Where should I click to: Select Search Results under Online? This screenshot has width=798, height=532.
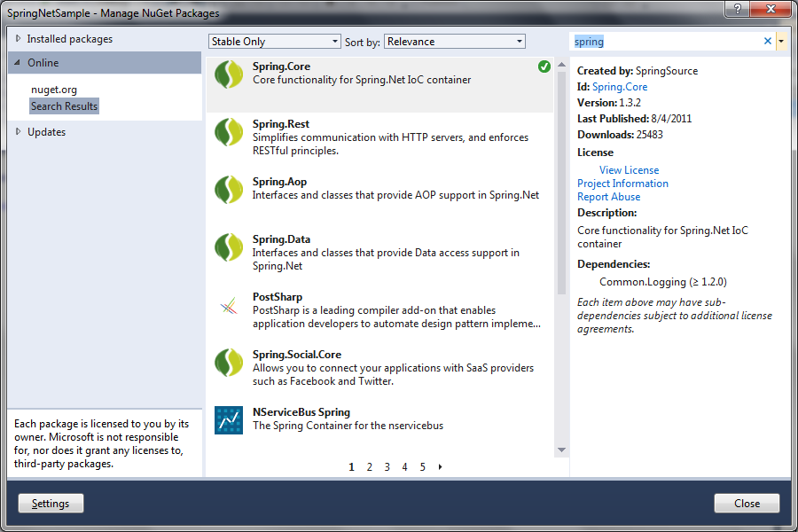pos(64,106)
